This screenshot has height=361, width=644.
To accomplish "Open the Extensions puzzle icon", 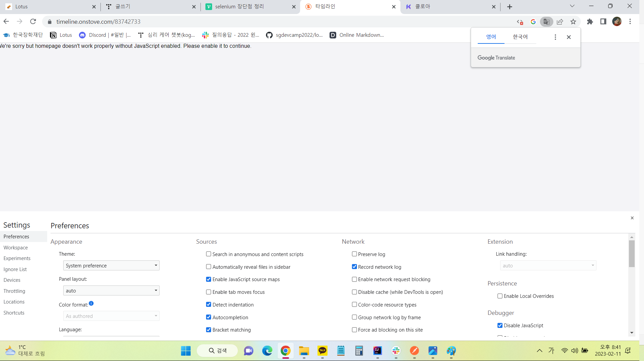I will click(590, 22).
